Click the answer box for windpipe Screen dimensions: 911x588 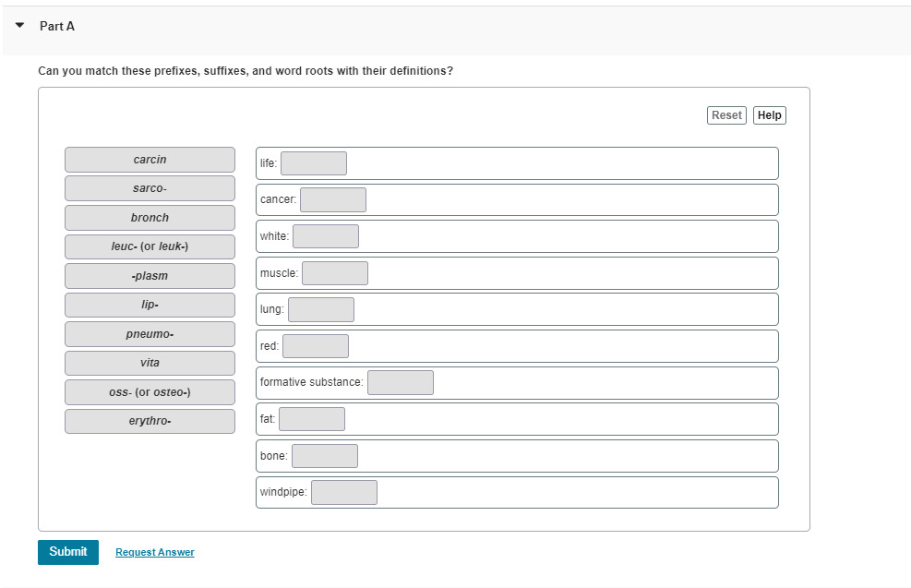coord(343,491)
